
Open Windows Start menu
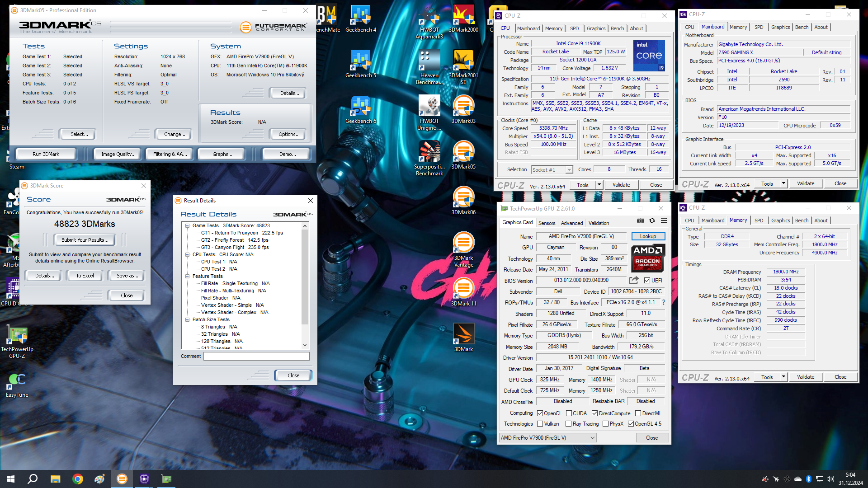click(x=11, y=479)
